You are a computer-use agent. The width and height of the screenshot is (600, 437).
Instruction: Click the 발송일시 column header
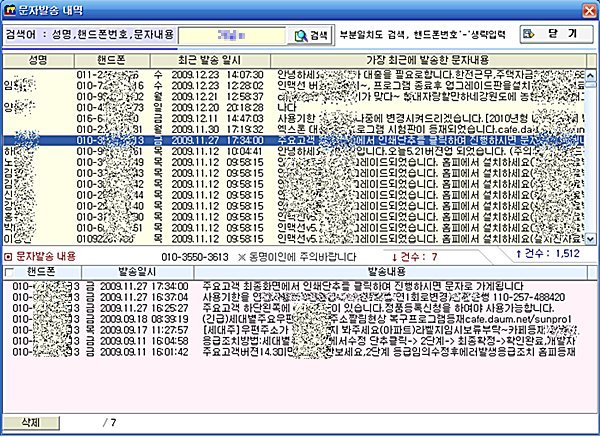[137, 272]
